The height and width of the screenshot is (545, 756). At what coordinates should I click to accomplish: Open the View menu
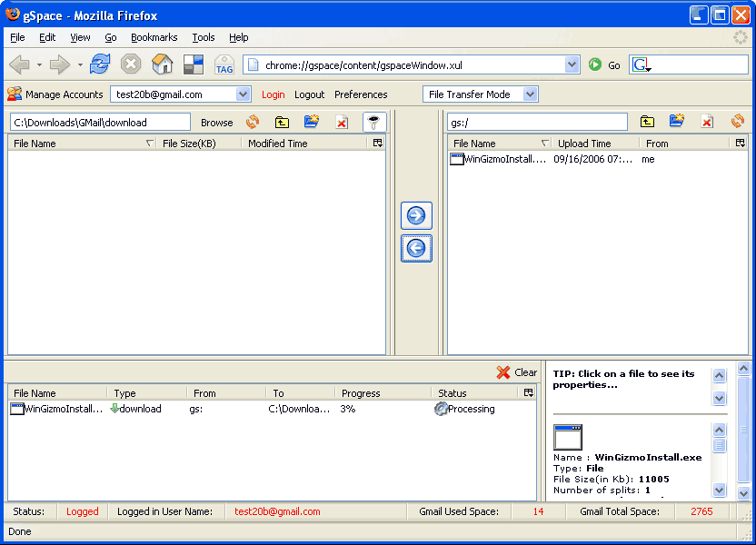(80, 37)
